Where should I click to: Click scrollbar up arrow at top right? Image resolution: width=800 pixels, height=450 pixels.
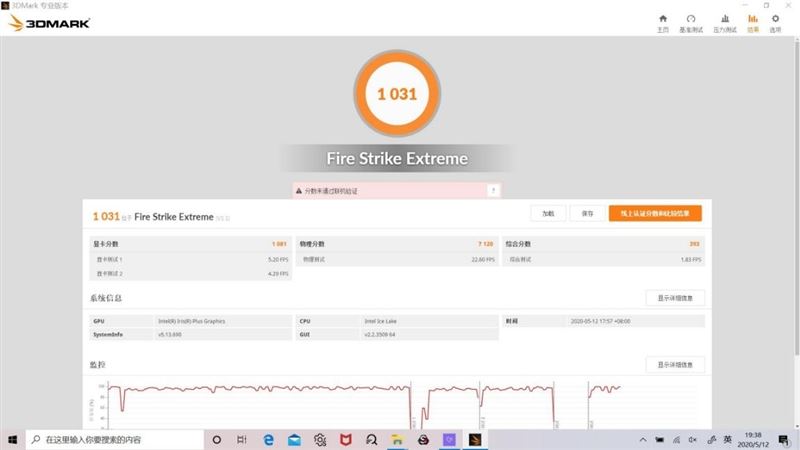coord(797,40)
